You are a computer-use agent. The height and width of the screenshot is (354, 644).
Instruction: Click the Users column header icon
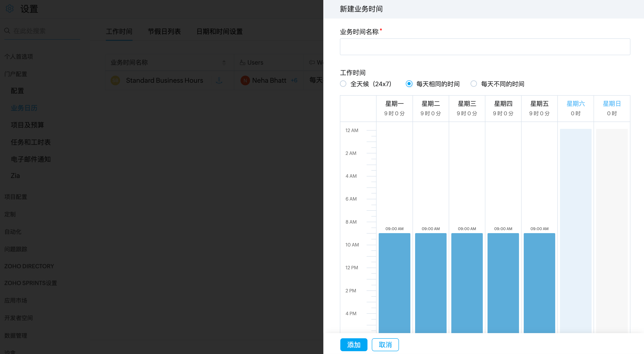coord(242,62)
